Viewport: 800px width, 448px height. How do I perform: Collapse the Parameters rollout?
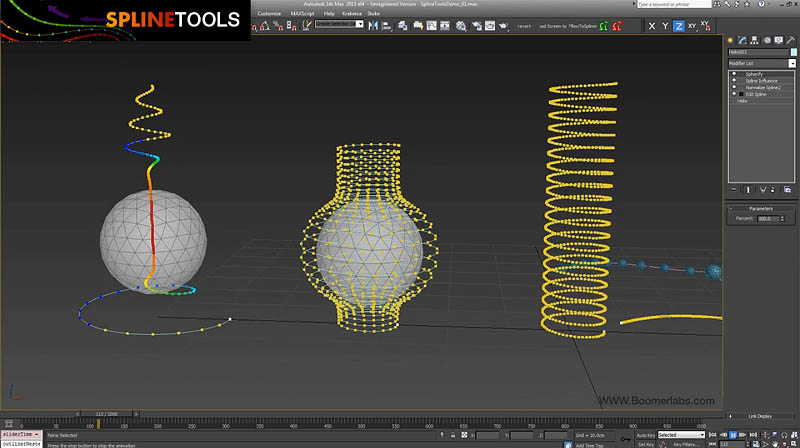[x=762, y=208]
